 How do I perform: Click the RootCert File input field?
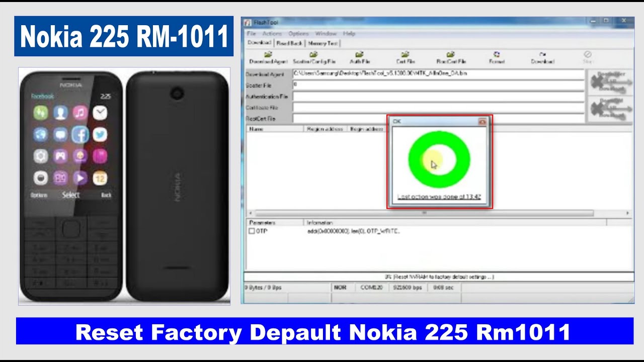340,119
